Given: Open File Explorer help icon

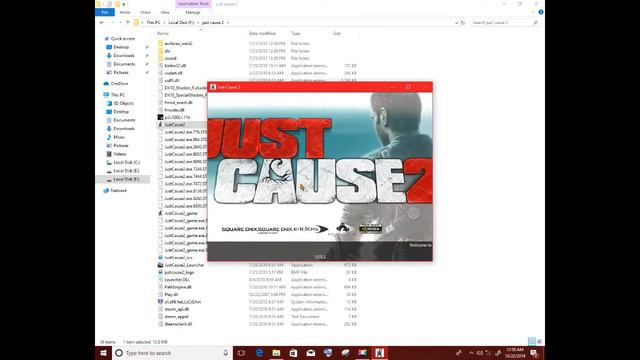Looking at the screenshot, I should click(x=541, y=12).
